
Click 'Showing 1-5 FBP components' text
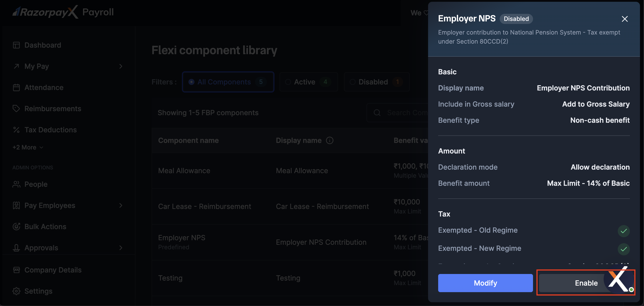click(208, 113)
